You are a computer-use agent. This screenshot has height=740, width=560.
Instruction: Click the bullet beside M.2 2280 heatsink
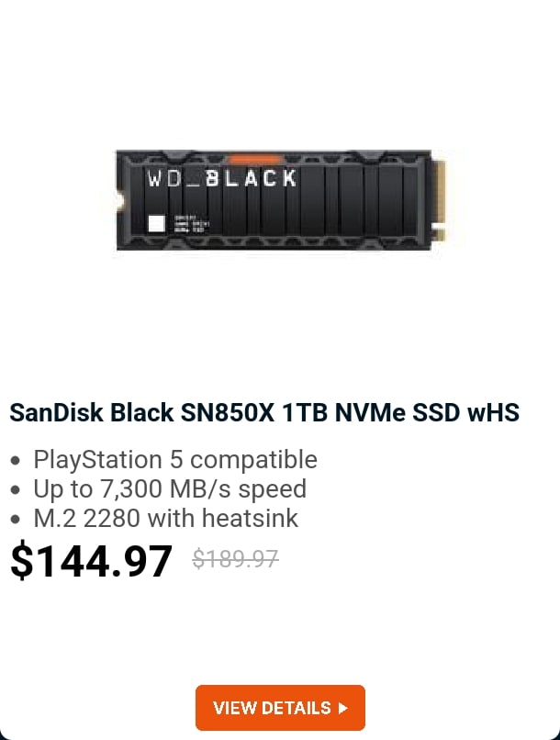tap(15, 520)
